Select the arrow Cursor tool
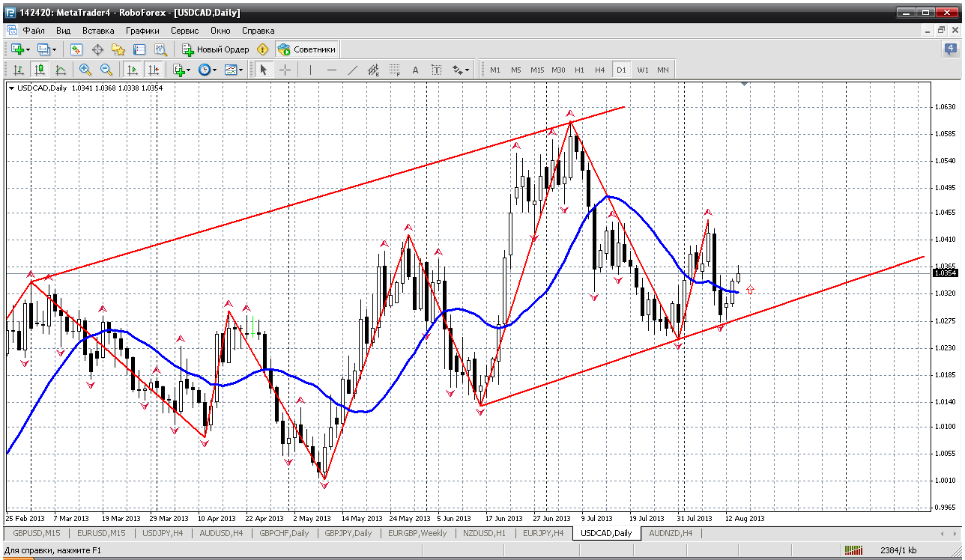Image resolution: width=965 pixels, height=560 pixels. pos(263,70)
